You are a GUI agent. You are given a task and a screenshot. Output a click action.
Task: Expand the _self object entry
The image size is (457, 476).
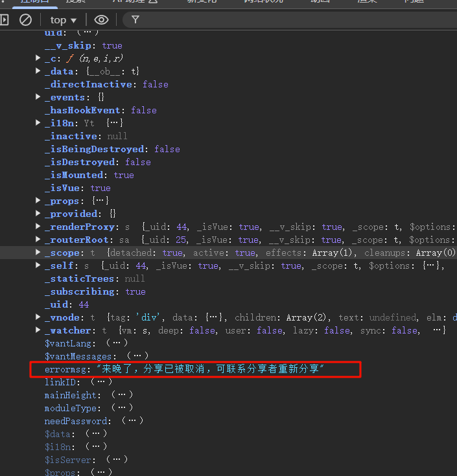[38, 266]
